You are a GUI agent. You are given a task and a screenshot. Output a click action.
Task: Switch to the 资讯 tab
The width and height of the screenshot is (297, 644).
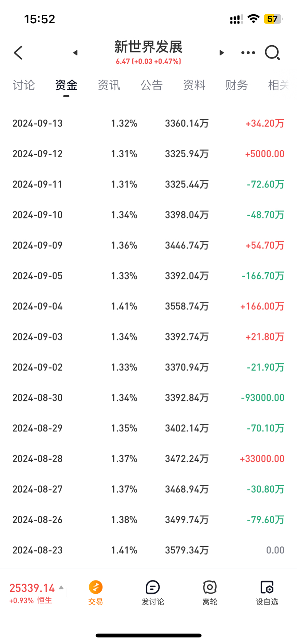(x=109, y=85)
